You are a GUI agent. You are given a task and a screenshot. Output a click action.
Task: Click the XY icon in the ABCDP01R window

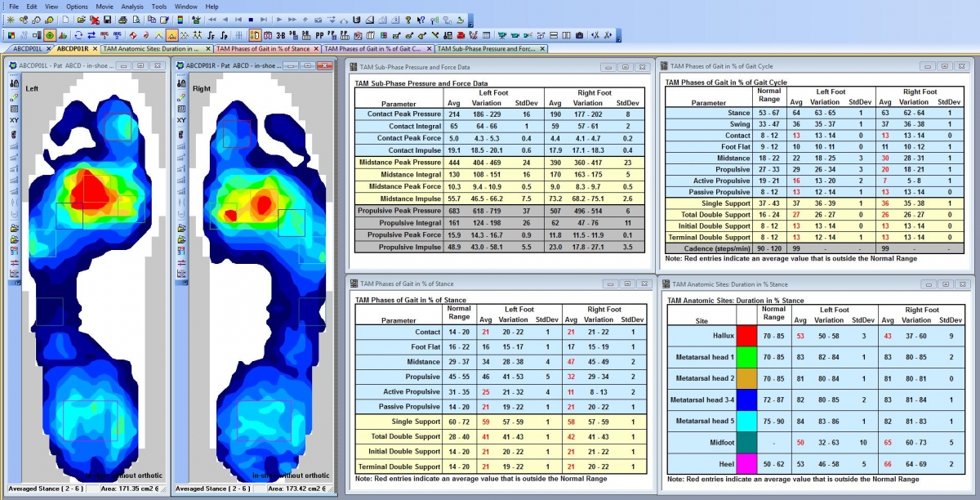pyautogui.click(x=180, y=121)
